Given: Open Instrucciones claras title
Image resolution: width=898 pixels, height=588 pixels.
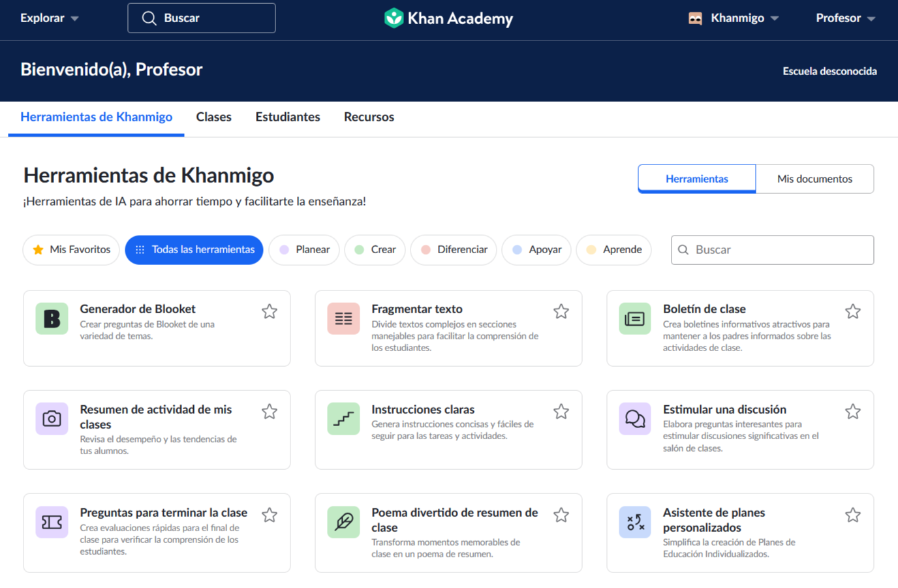Looking at the screenshot, I should click(x=423, y=410).
